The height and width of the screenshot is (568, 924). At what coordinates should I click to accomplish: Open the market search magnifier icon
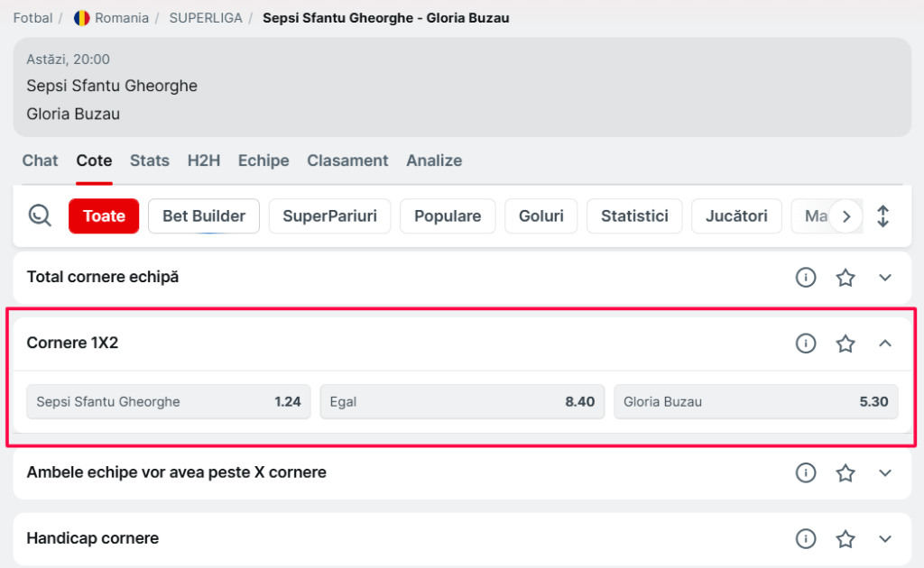tap(40, 215)
